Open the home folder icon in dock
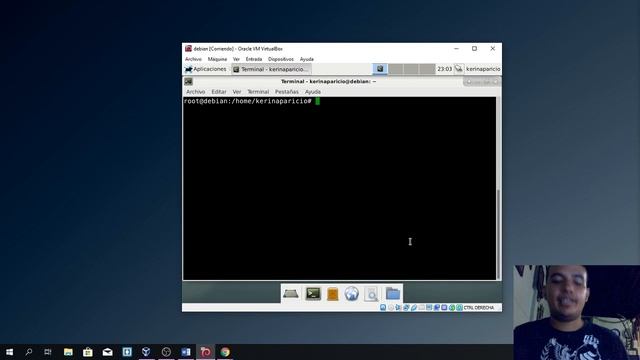 click(393, 293)
